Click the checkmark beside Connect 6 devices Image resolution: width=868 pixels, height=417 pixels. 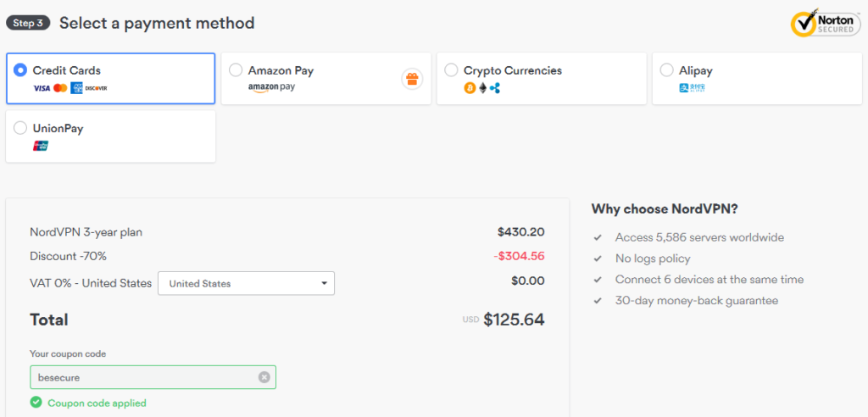tap(598, 280)
